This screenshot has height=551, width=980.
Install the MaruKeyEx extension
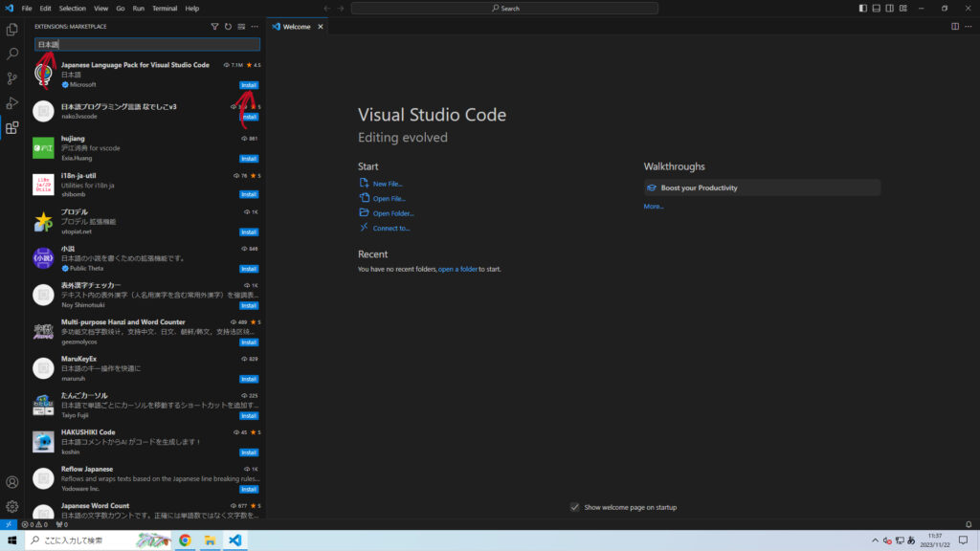click(249, 379)
